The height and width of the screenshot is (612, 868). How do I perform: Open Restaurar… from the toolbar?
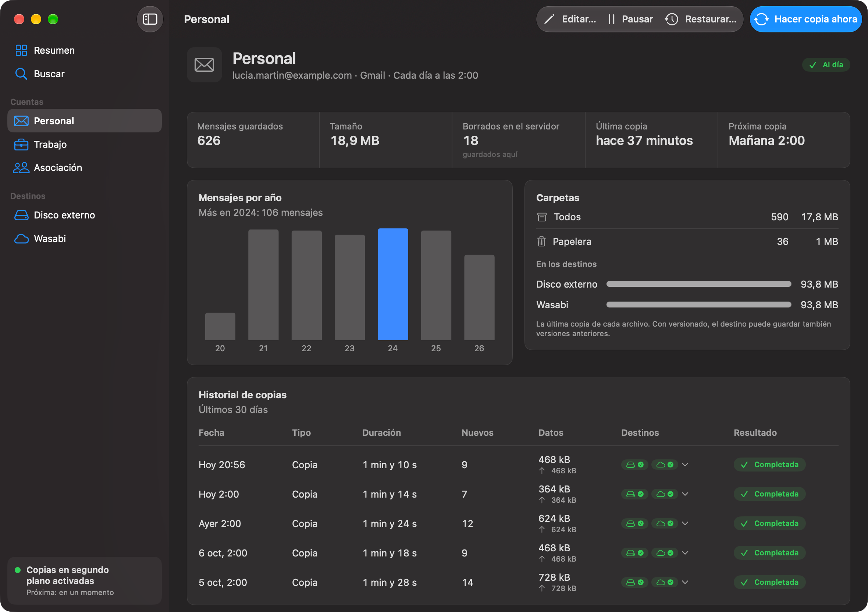point(701,19)
